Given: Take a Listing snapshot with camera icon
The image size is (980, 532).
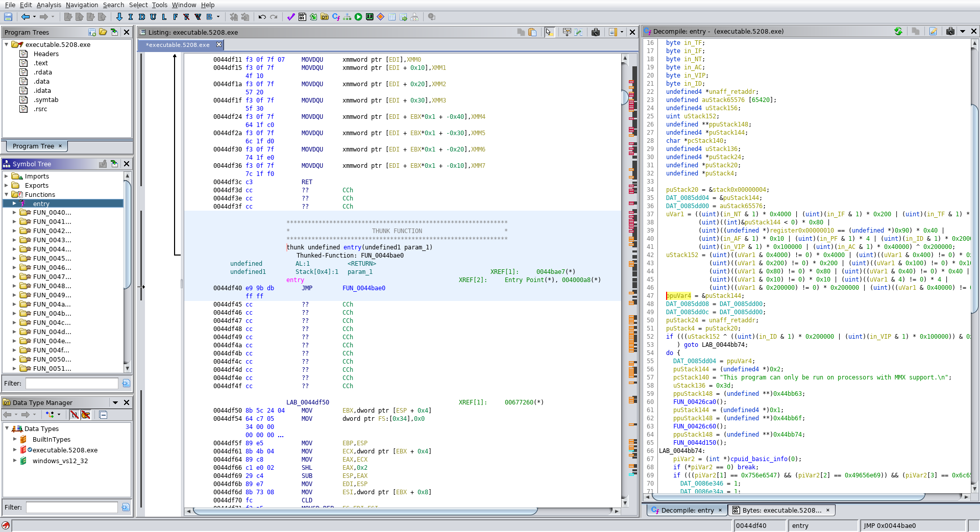Looking at the screenshot, I should click(596, 32).
